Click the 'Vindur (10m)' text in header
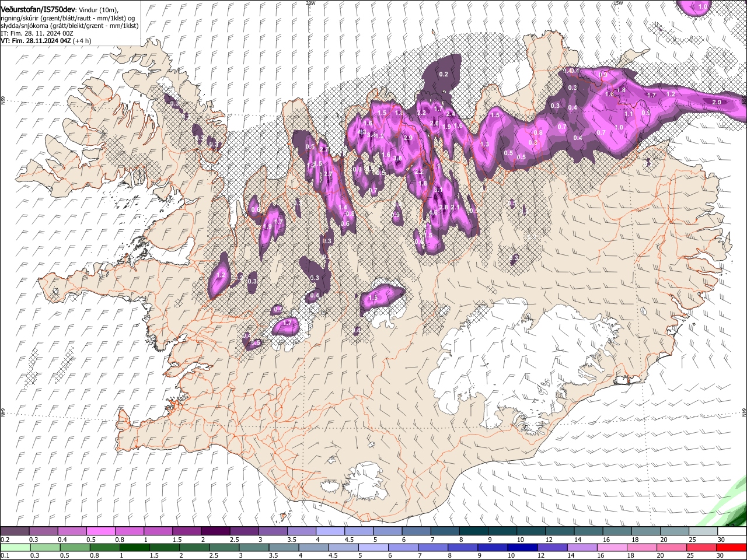 click(99, 10)
